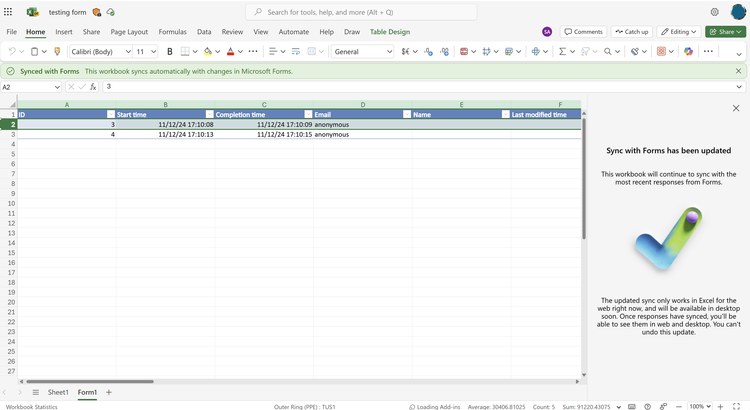750x410 pixels.
Task: Switch to the Page Layout tab
Action: coord(129,32)
